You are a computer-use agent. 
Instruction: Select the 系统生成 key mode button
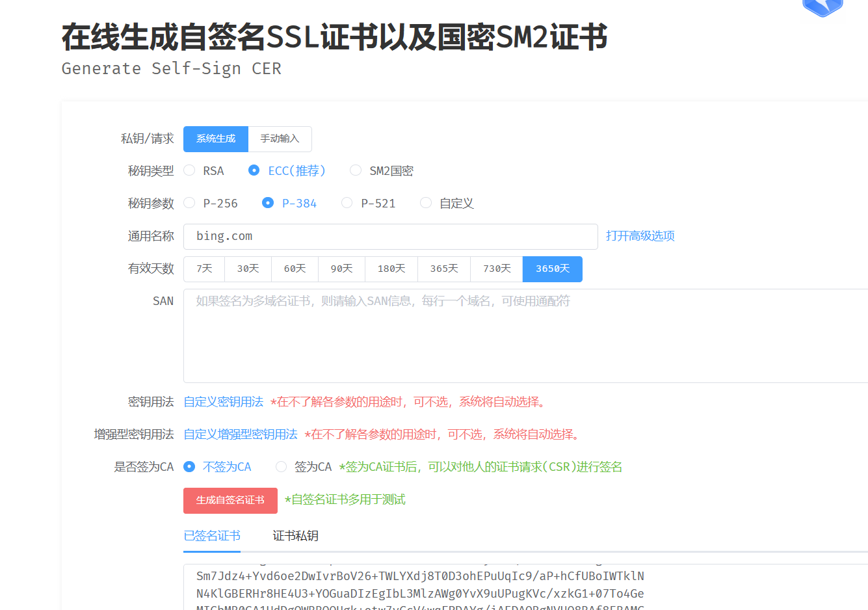click(x=216, y=139)
